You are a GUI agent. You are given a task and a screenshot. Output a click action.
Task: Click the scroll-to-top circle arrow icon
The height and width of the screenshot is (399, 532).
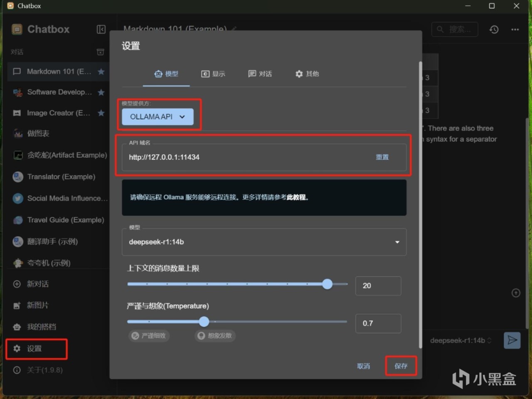(516, 293)
